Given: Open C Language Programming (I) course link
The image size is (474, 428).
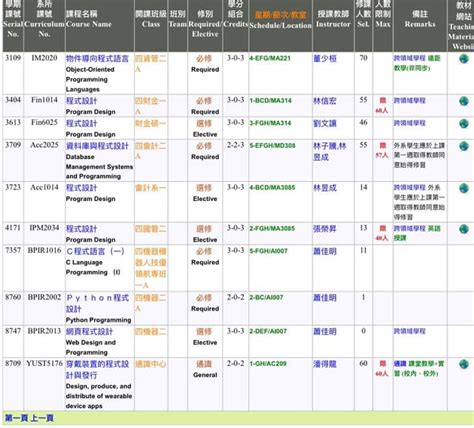Looking at the screenshot, I should pos(95,251).
